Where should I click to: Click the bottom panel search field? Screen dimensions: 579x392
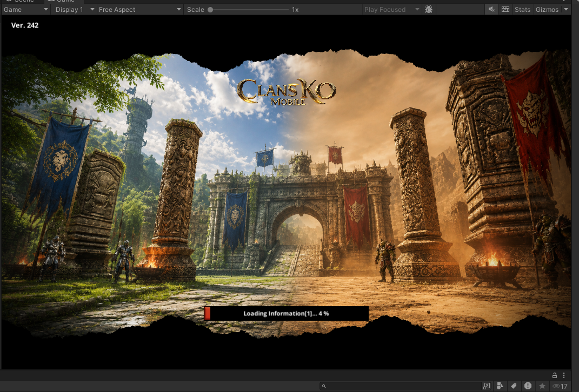(401, 386)
